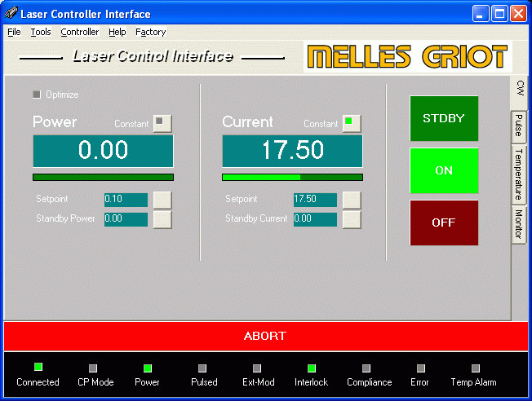This screenshot has width=532, height=401.
Task: Click the Current level bar
Action: click(x=292, y=178)
